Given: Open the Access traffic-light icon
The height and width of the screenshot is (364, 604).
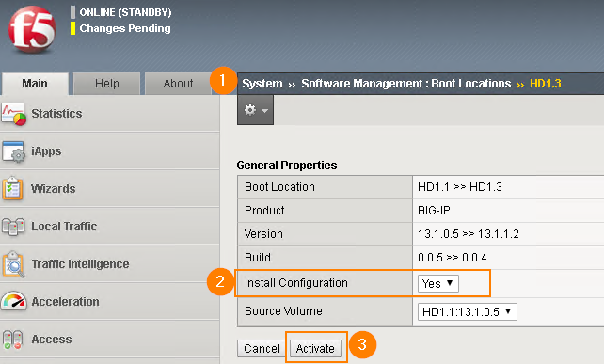Looking at the screenshot, I should (x=13, y=339).
